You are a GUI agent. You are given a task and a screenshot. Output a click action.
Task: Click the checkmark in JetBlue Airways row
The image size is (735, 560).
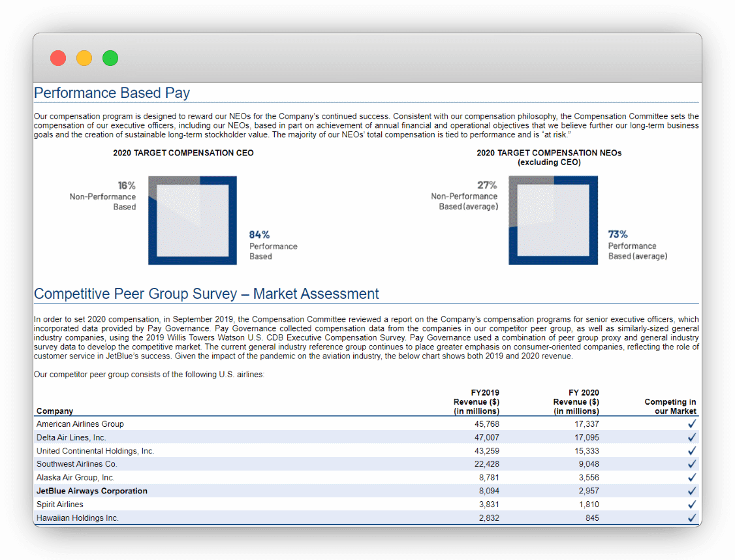(x=692, y=491)
